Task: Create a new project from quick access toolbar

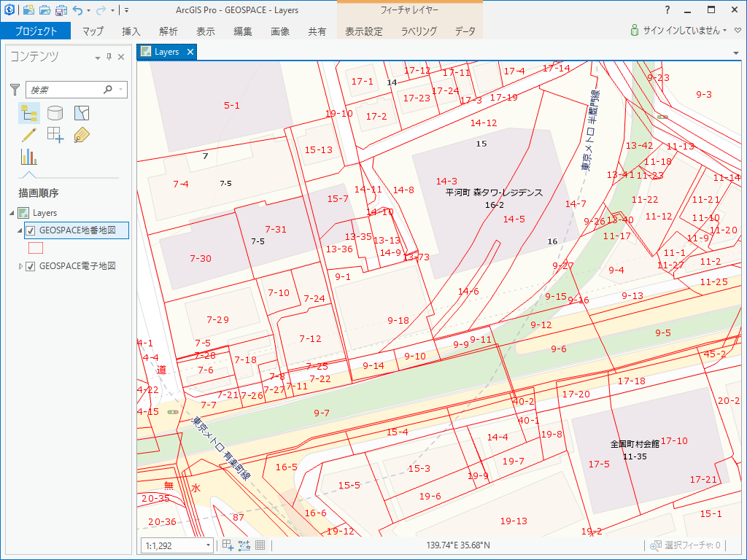Action: [x=28, y=9]
